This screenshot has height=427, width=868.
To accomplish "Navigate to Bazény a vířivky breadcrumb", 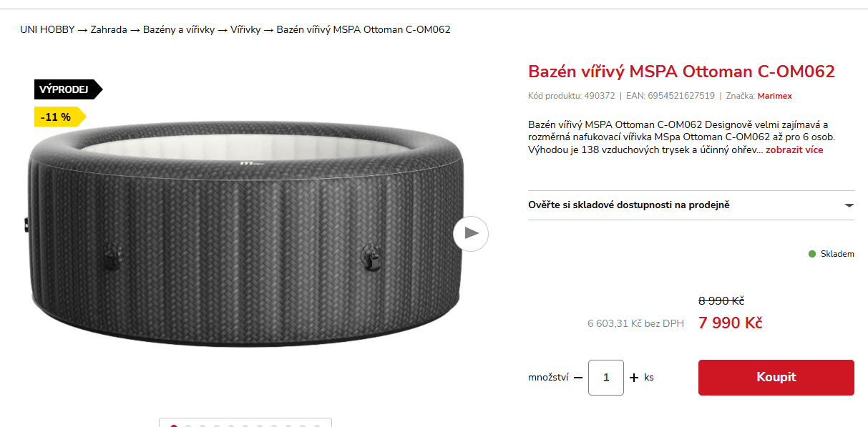I will click(179, 29).
